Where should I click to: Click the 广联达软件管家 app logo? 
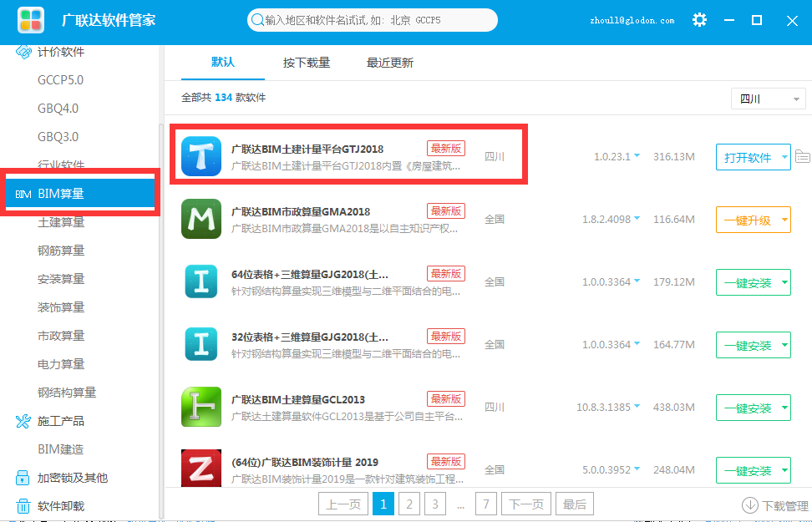point(31,20)
